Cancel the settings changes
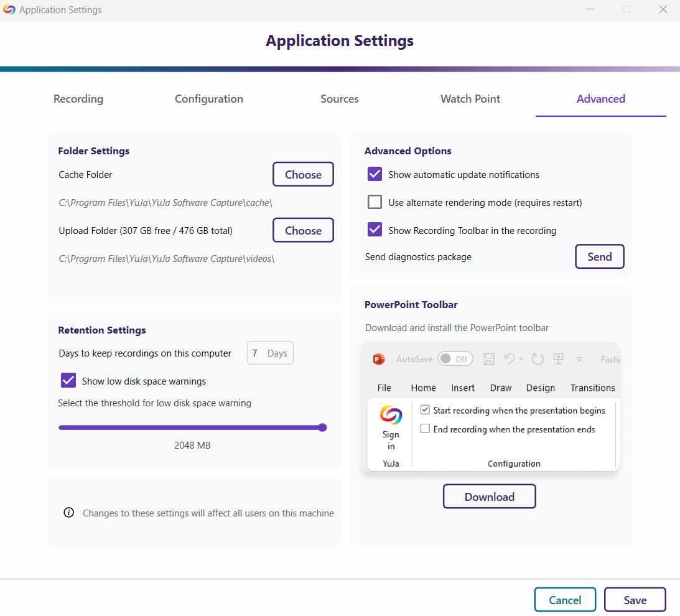This screenshot has width=680, height=616. [565, 600]
